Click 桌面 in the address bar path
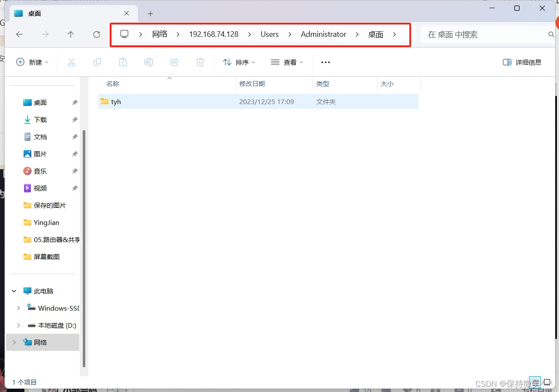The width and height of the screenshot is (559, 392). pyautogui.click(x=376, y=34)
